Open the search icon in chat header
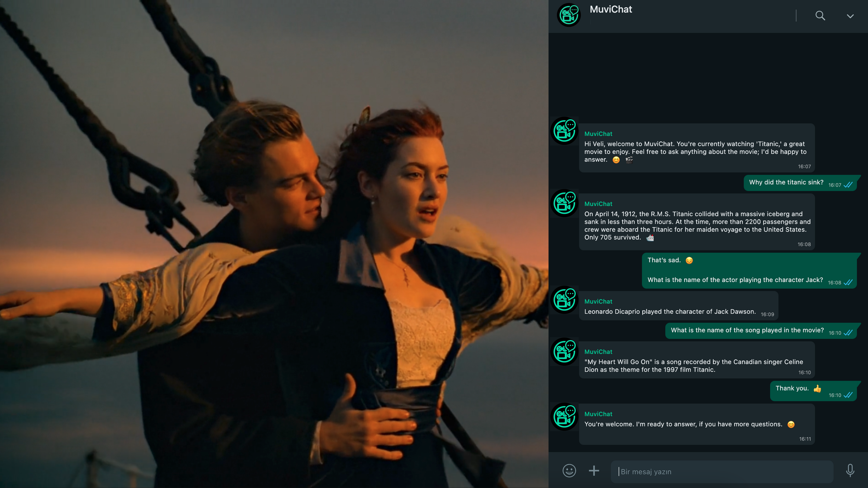This screenshot has height=488, width=868. (820, 15)
